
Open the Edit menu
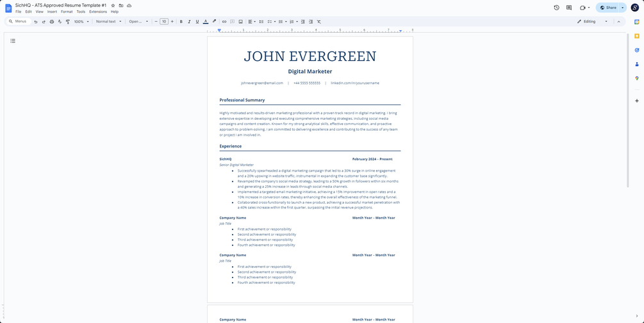[x=28, y=12]
